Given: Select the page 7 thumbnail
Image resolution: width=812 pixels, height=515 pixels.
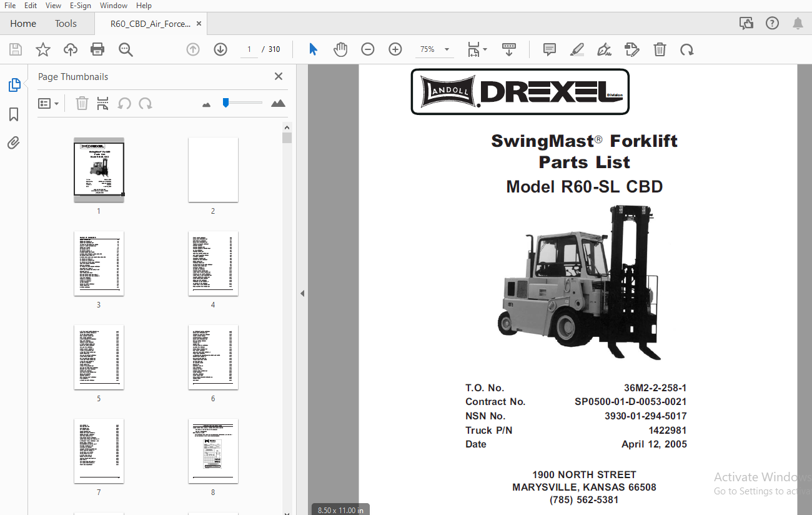Looking at the screenshot, I should coord(99,451).
